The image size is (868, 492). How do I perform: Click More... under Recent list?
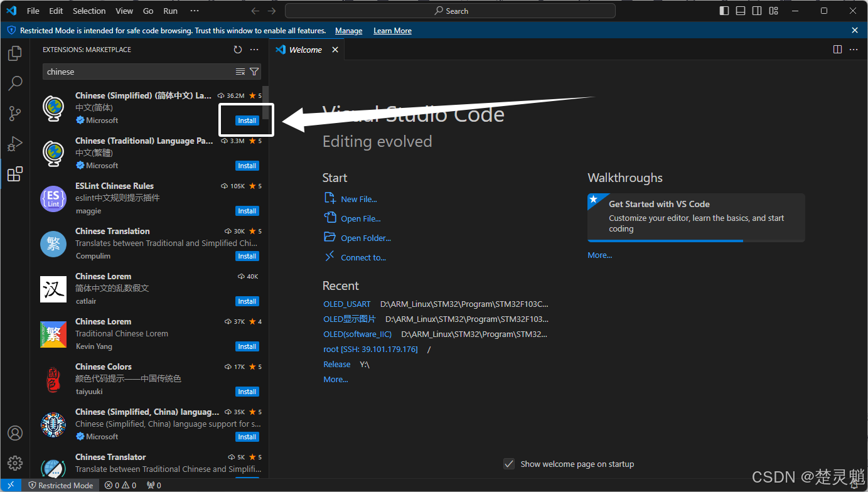coord(336,379)
